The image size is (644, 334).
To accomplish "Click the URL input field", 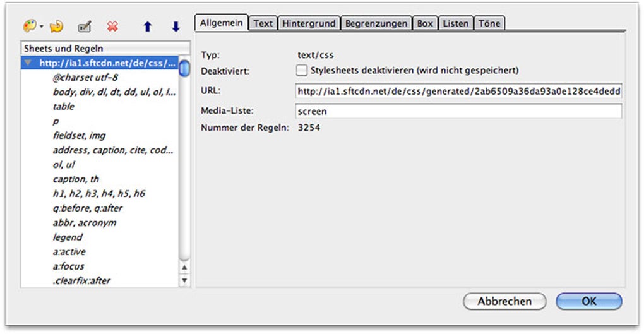I will (x=458, y=91).
